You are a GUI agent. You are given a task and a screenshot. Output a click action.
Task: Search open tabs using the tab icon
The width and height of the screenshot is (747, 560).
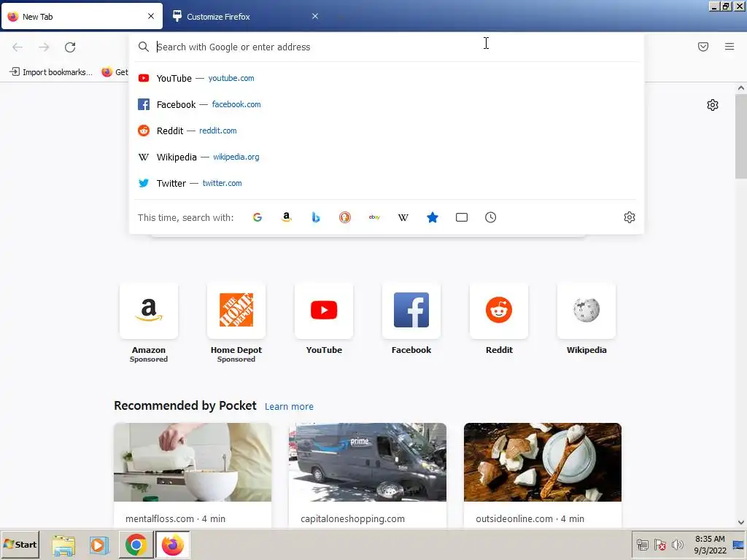tap(462, 217)
